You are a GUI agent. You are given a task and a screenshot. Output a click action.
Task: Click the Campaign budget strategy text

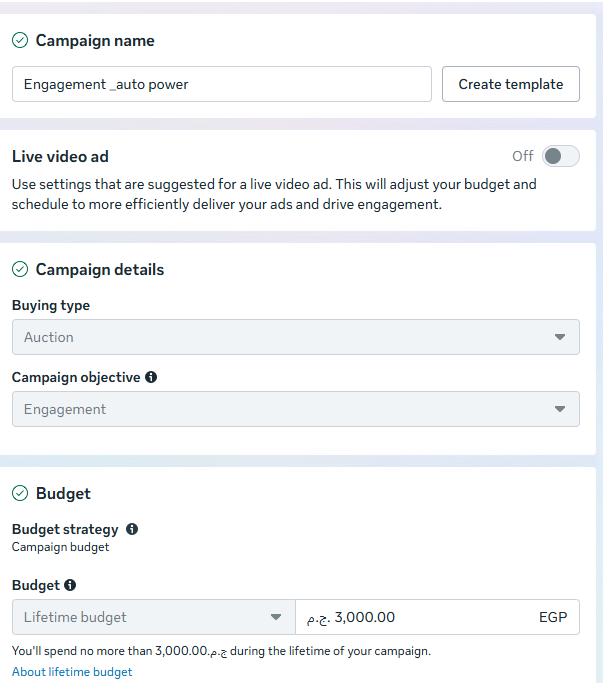tap(61, 547)
